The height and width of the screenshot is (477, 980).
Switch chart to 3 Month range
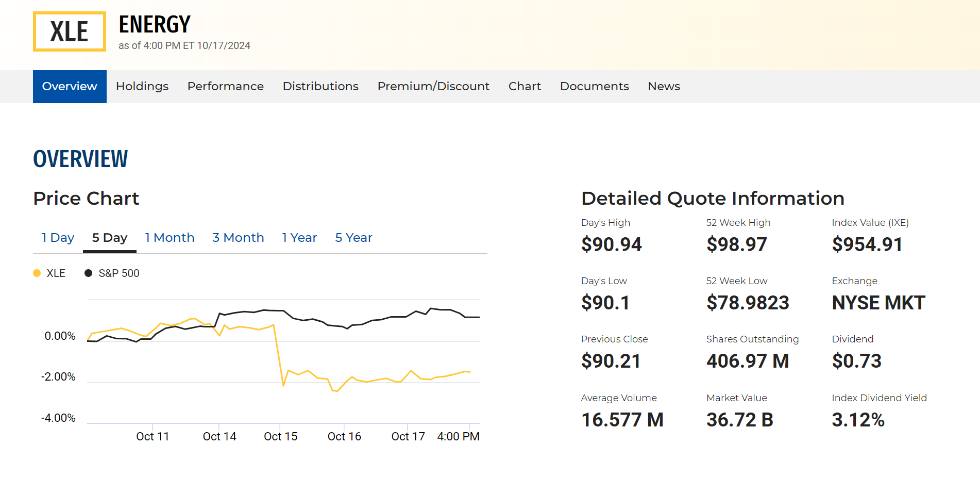click(x=238, y=238)
